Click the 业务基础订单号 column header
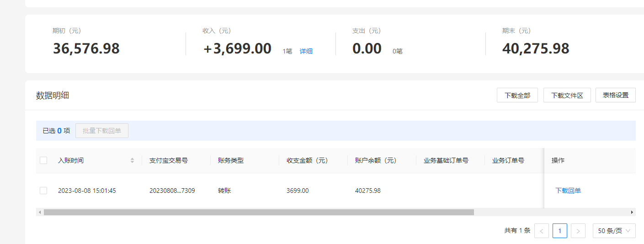This screenshot has height=244, width=644. (446, 160)
